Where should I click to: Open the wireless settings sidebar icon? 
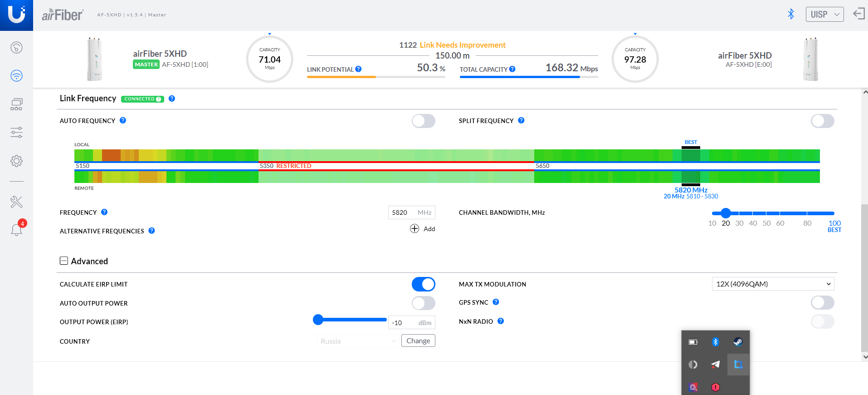(16, 76)
